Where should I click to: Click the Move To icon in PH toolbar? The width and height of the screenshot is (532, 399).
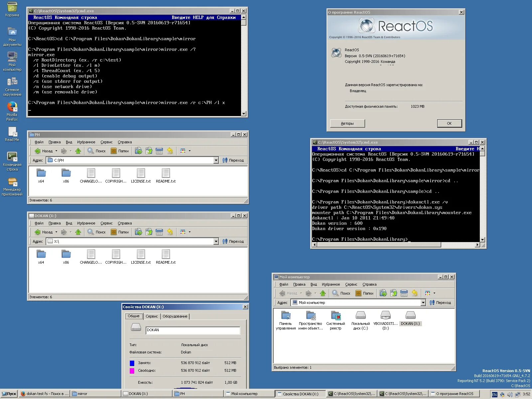[x=139, y=151]
